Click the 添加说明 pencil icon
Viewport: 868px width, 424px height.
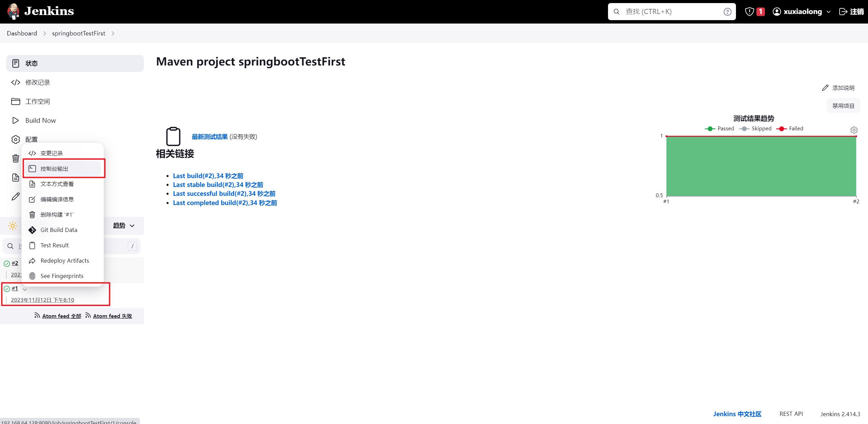(825, 88)
